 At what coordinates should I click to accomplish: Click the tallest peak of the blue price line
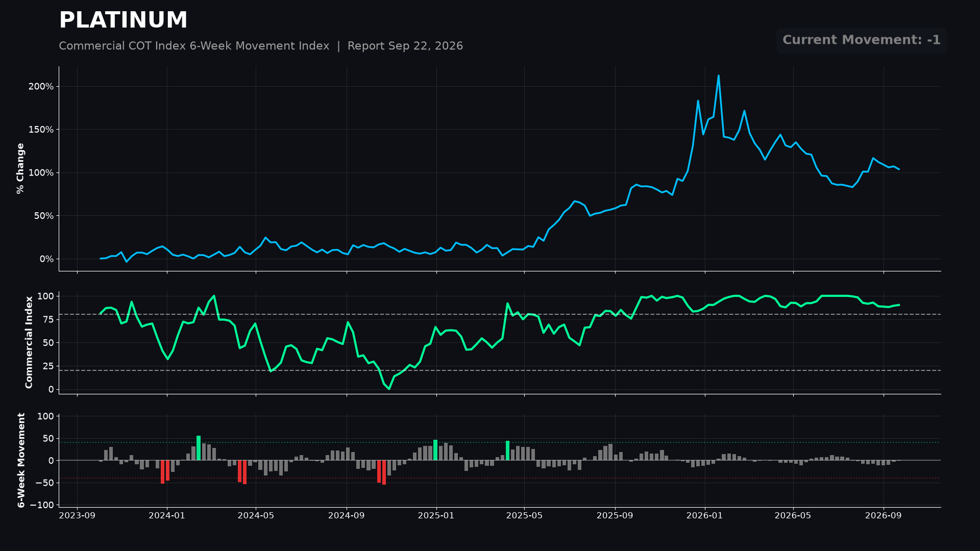click(719, 76)
